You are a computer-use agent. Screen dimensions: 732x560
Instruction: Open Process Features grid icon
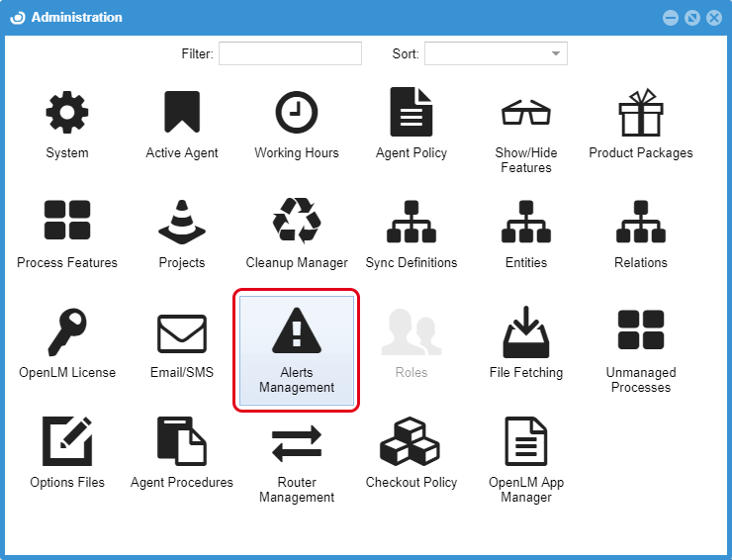click(67, 222)
